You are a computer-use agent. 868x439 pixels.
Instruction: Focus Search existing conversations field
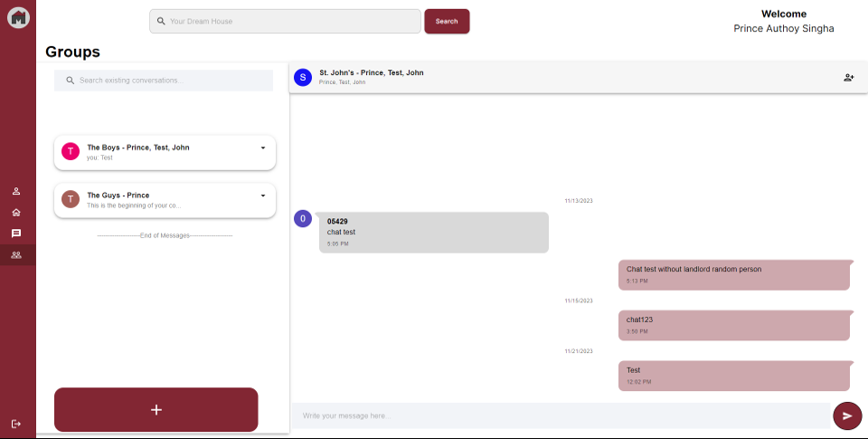[164, 81]
